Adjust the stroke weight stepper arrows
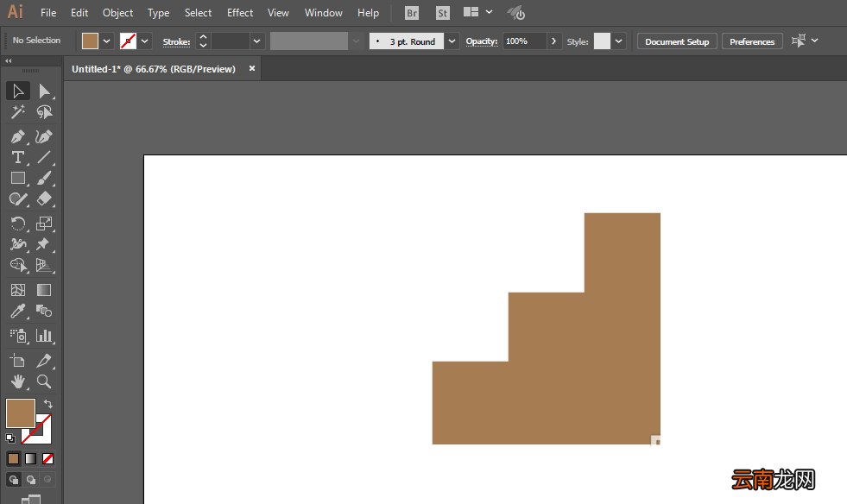Screen dimensions: 847x504 pos(203,41)
